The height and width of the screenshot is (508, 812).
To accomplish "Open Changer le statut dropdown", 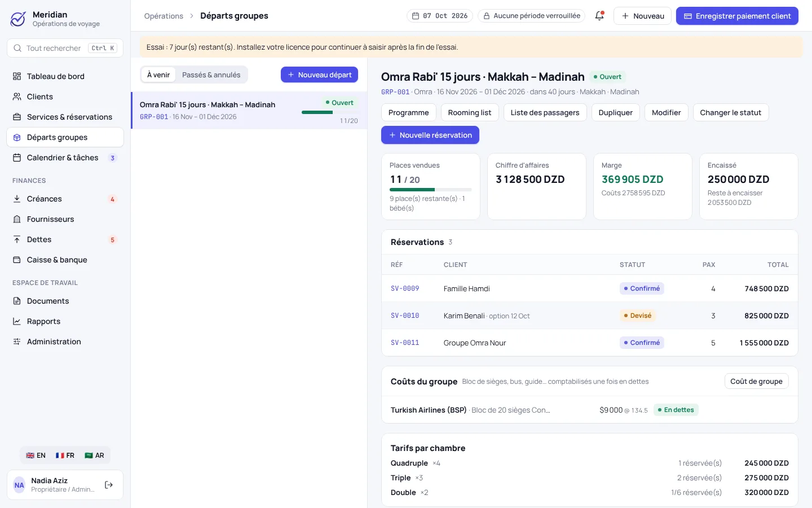I will (730, 112).
